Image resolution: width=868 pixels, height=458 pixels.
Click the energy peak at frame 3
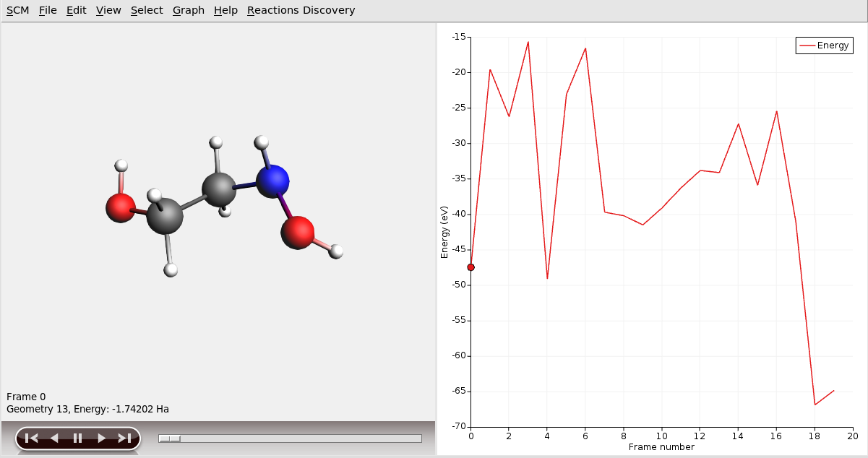click(528, 42)
